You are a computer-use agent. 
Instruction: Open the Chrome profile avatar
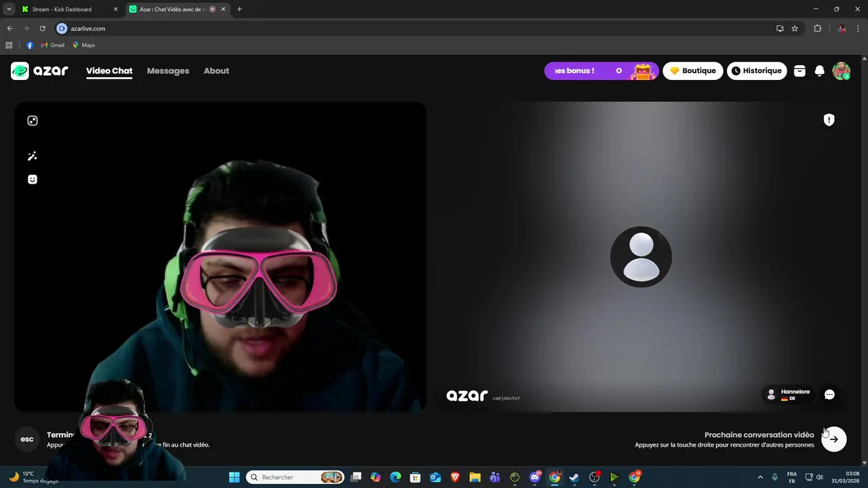point(842,28)
